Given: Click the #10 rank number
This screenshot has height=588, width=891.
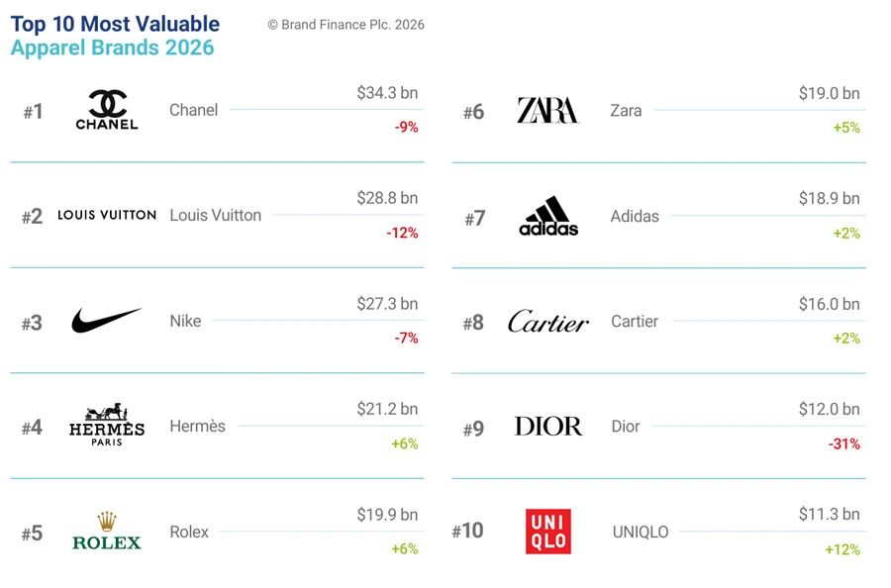Looking at the screenshot, I should (x=467, y=531).
